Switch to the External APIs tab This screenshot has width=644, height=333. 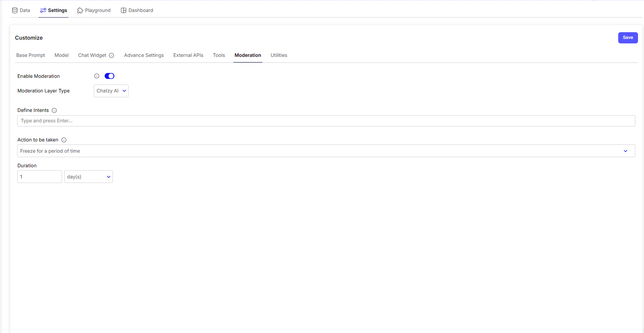[188, 55]
